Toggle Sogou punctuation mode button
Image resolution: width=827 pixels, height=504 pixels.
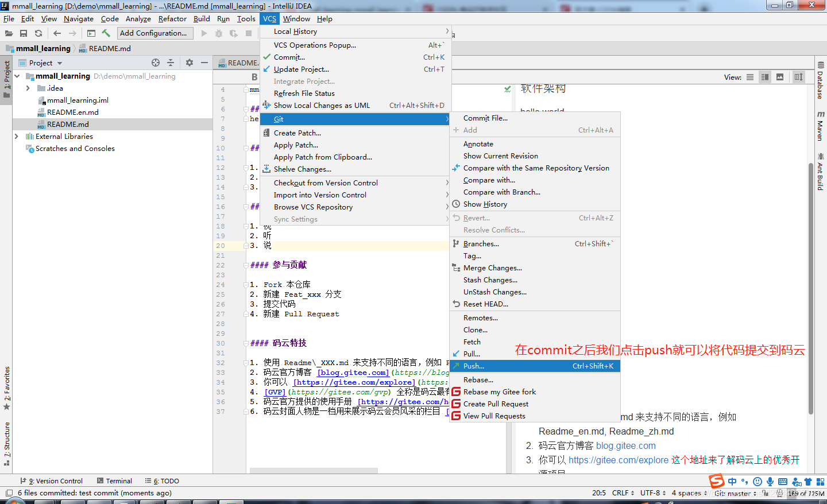point(745,482)
